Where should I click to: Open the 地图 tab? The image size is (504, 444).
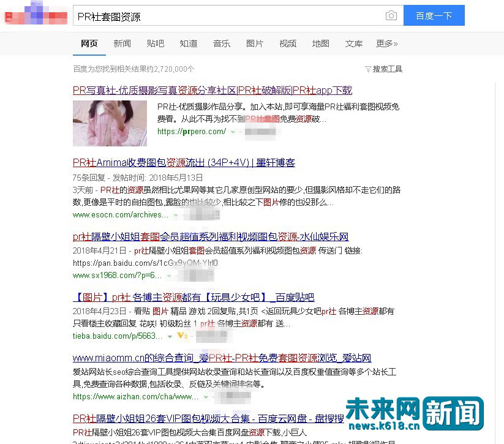coord(320,43)
